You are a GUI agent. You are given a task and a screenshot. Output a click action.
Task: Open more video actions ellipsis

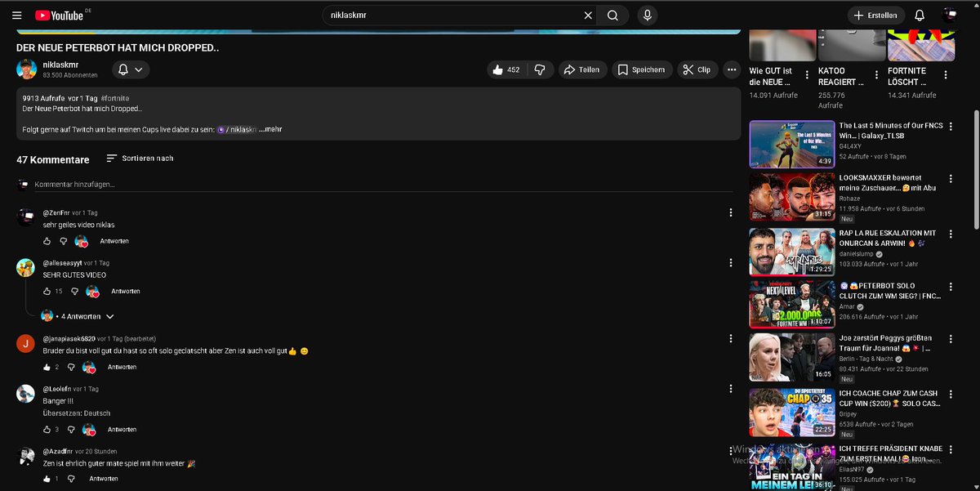[x=731, y=70]
